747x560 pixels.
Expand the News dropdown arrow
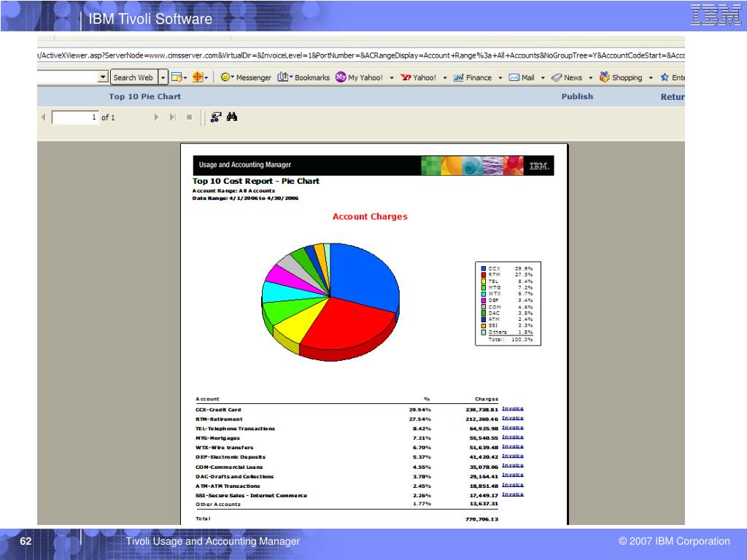pyautogui.click(x=591, y=77)
